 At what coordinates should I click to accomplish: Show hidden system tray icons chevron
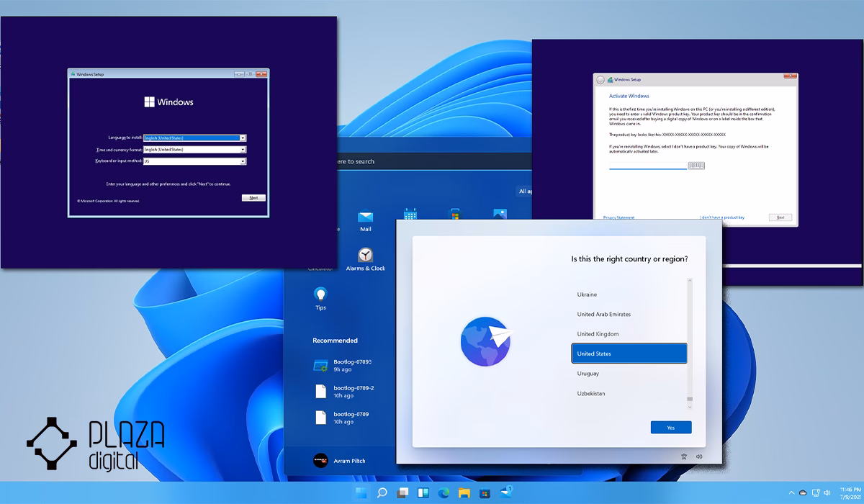(792, 493)
